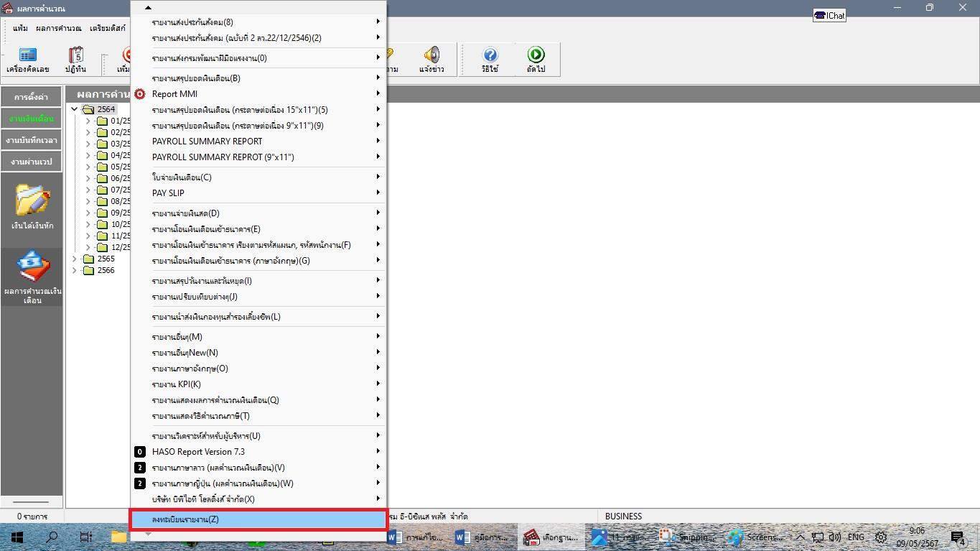Open the แฟ้ม menu in the menu bar
Viewport: 980px width, 551px height.
20,28
